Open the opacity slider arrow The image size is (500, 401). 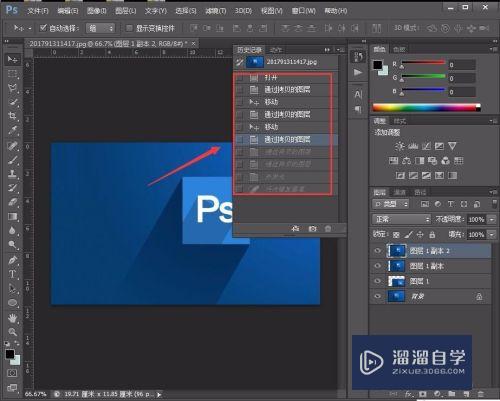coord(492,219)
